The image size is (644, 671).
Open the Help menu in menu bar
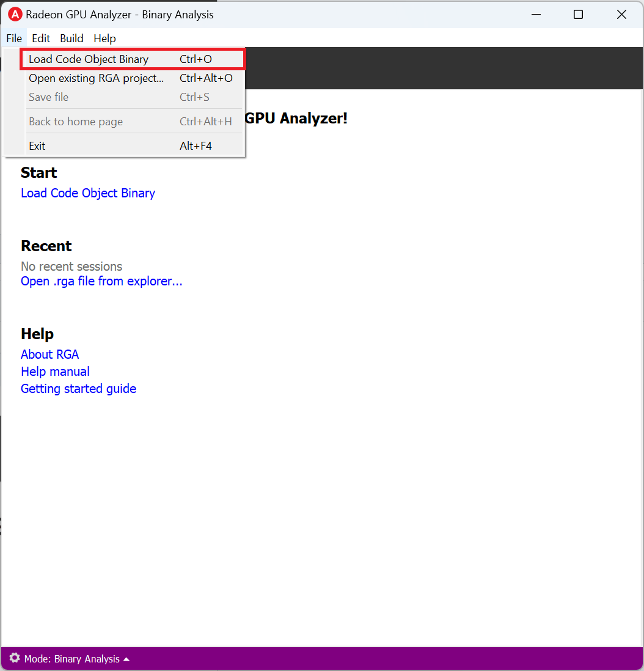click(x=104, y=38)
